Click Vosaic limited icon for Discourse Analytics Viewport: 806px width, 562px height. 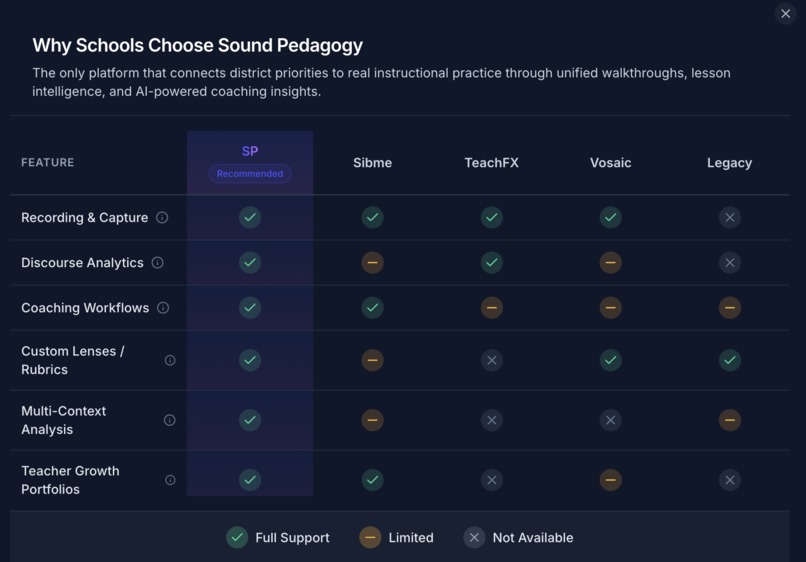pos(610,263)
